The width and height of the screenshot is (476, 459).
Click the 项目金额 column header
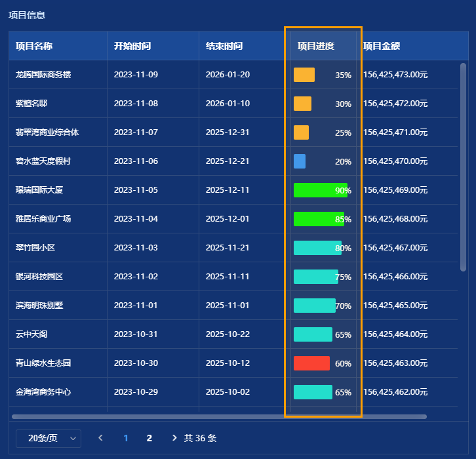click(382, 46)
